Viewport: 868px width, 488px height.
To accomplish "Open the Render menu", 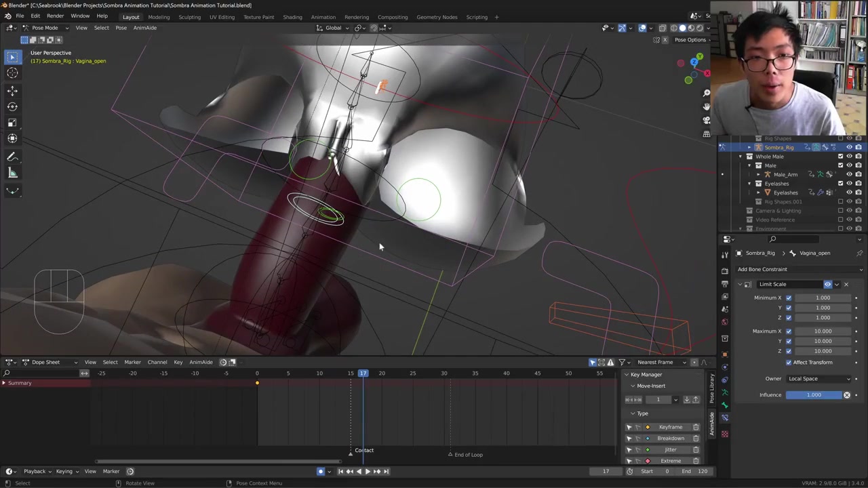I will [x=55, y=16].
